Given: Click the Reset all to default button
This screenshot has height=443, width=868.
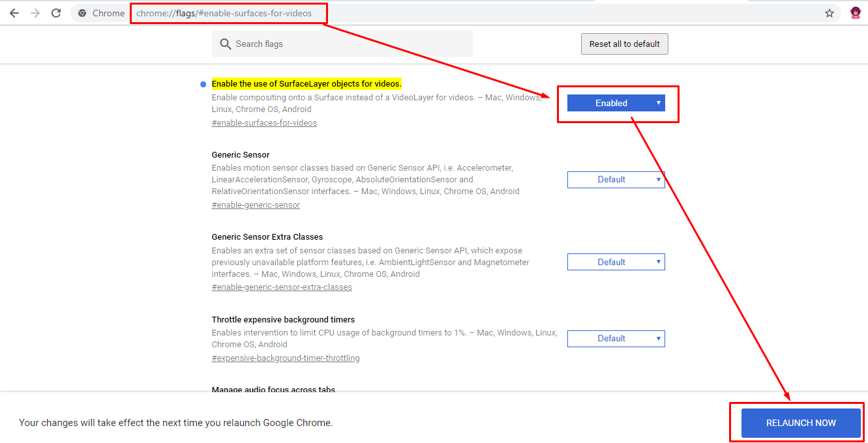Looking at the screenshot, I should [625, 44].
